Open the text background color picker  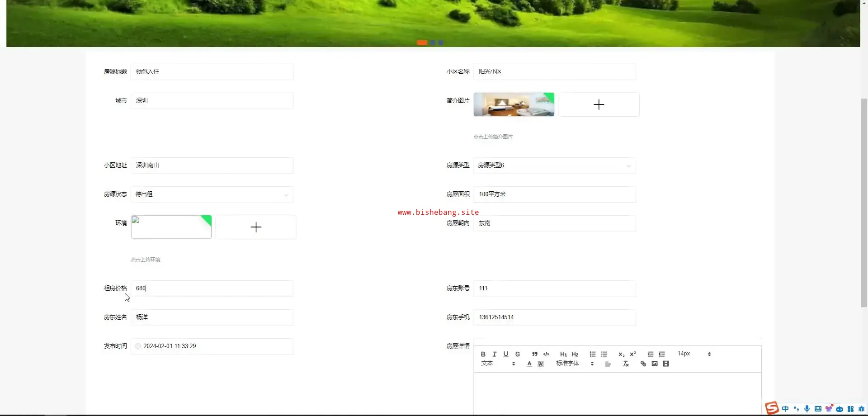coord(541,364)
